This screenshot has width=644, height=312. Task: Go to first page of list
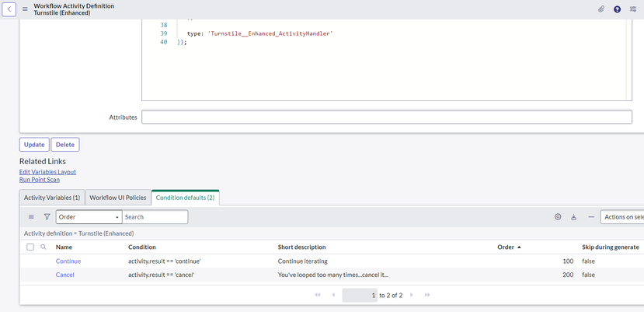(318, 295)
